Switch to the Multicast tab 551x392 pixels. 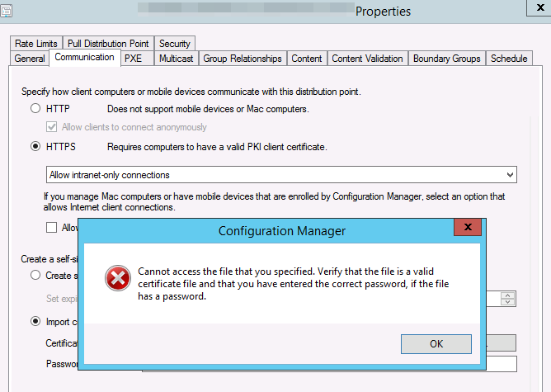pyautogui.click(x=176, y=59)
